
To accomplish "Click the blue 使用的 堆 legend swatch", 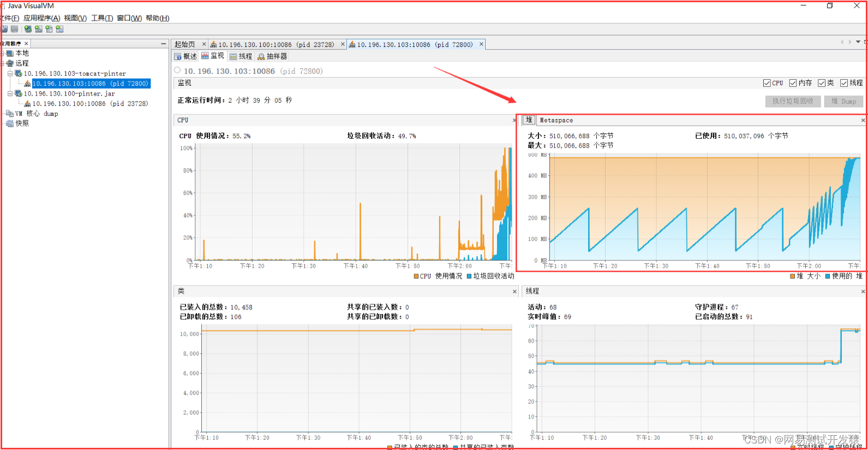I will coord(828,276).
